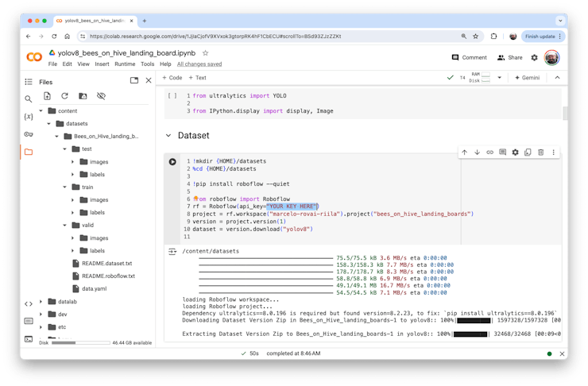Click the Share button
The width and height of the screenshot is (588, 386).
click(510, 57)
